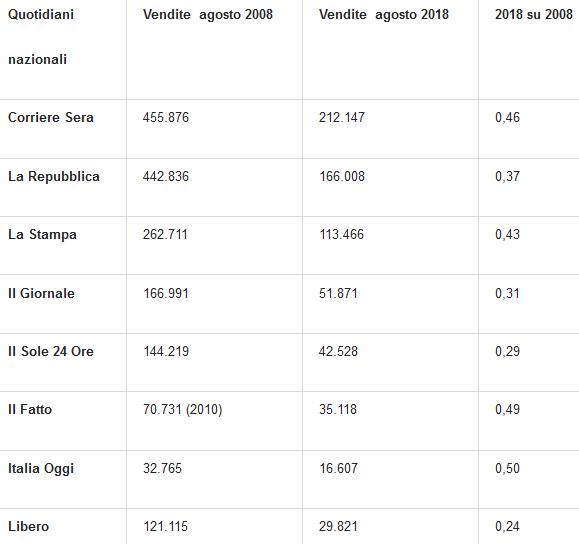Select the Vendite agosto 2008 header
The image size is (579, 544).
pos(208,15)
